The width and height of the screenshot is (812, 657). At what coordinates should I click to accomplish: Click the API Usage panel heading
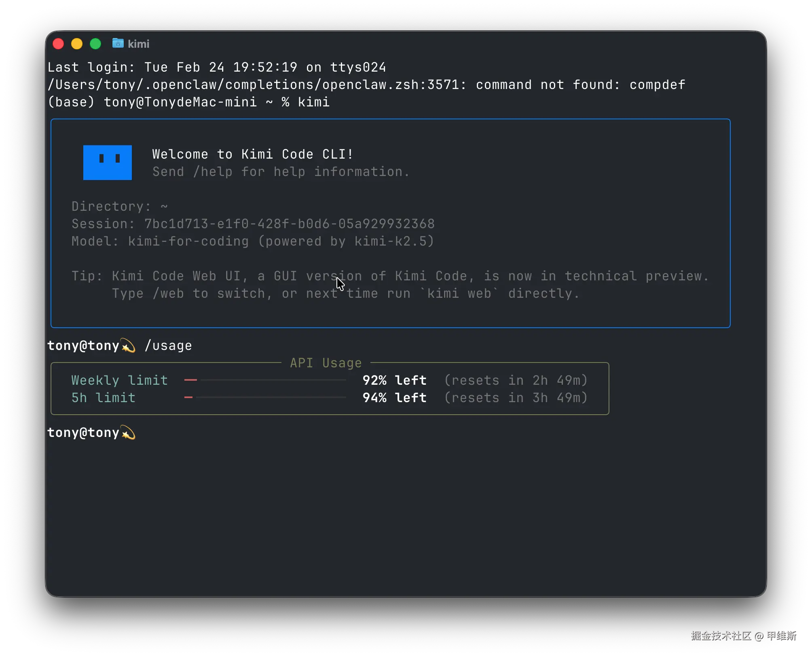326,363
